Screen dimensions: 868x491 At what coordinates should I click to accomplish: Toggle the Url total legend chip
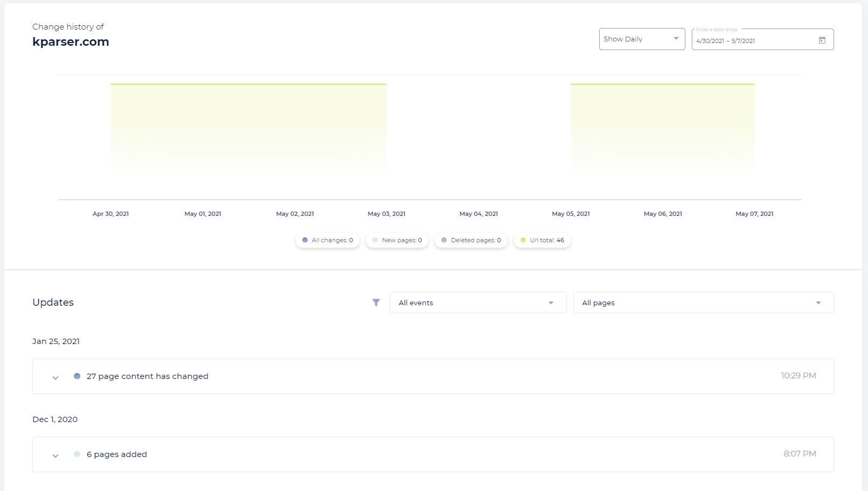pos(542,240)
